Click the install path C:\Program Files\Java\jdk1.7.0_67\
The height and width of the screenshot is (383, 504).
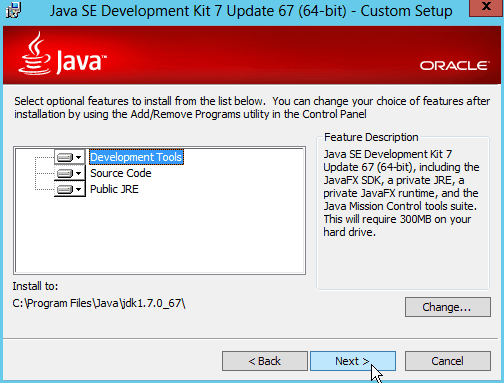99,303
